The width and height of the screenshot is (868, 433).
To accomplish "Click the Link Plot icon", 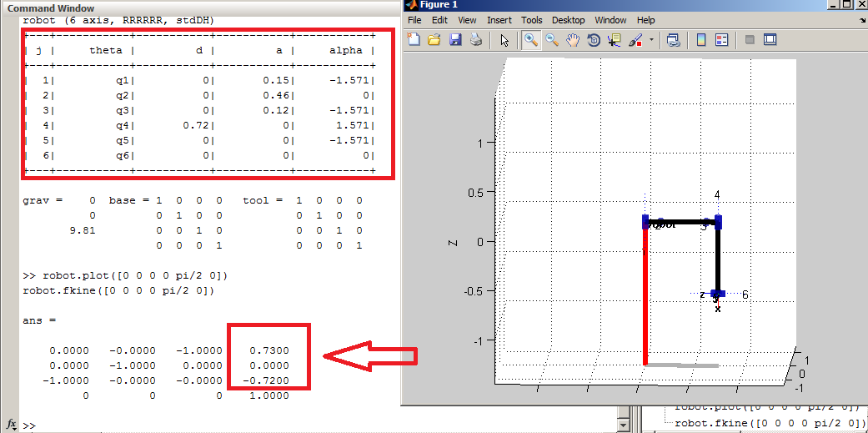I will [x=673, y=39].
